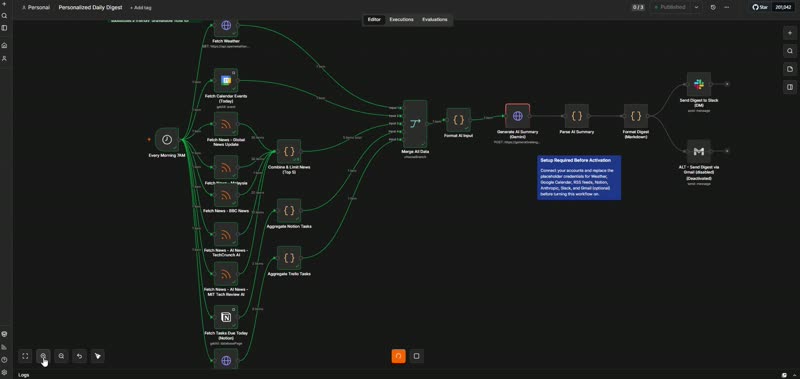Screen dimensions: 800x379
Task: Open the workflow history clock icon
Action: click(x=713, y=8)
